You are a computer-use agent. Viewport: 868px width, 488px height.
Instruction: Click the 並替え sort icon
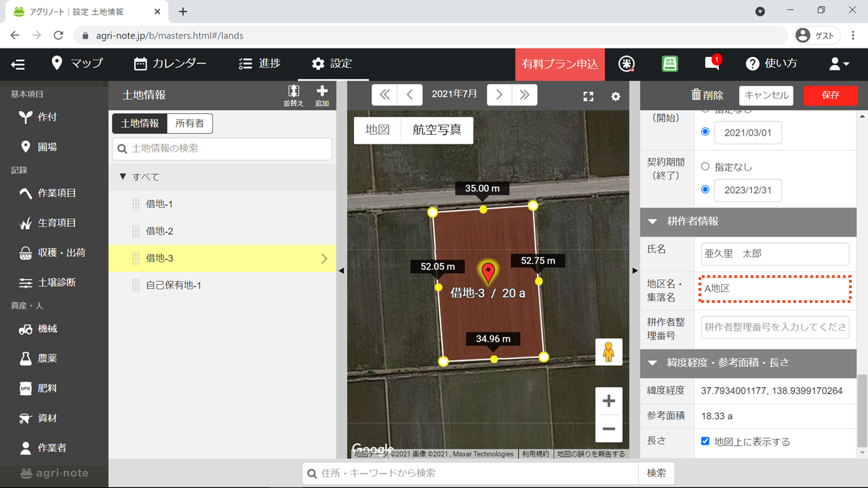293,94
